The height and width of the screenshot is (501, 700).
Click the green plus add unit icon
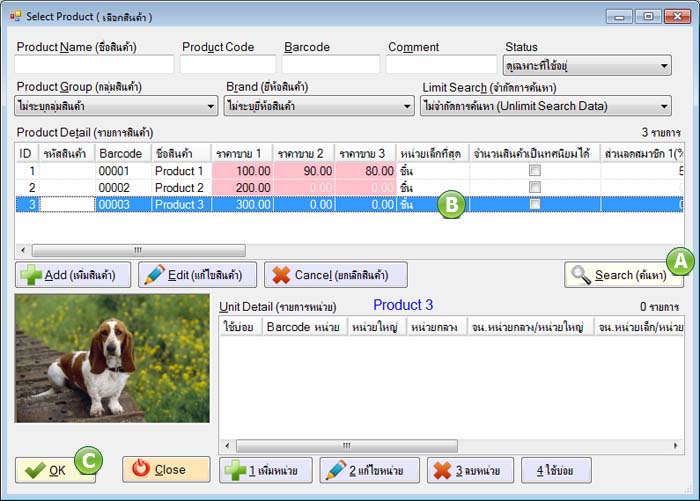click(235, 470)
